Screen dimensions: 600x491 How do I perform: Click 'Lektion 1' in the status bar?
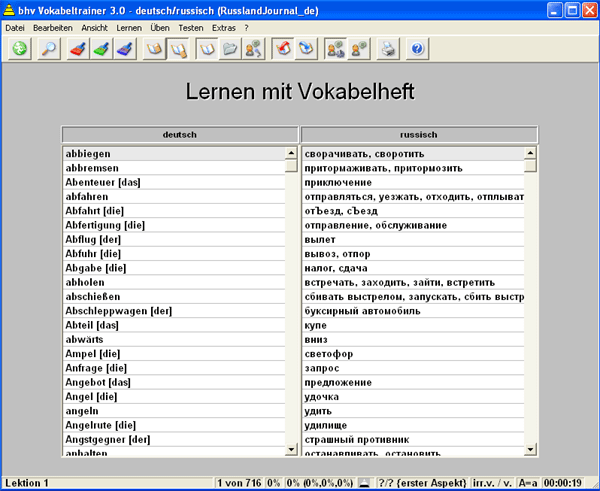tap(27, 483)
